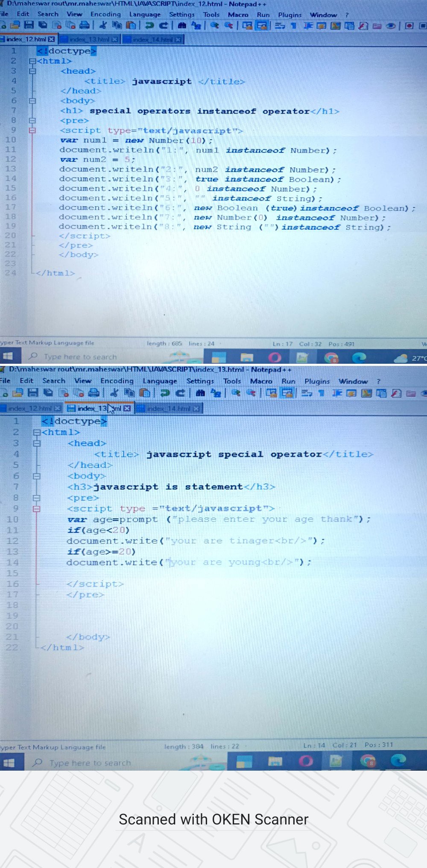Click the Monitoring eye icon in index_12.html toolbar

pyautogui.click(x=390, y=26)
